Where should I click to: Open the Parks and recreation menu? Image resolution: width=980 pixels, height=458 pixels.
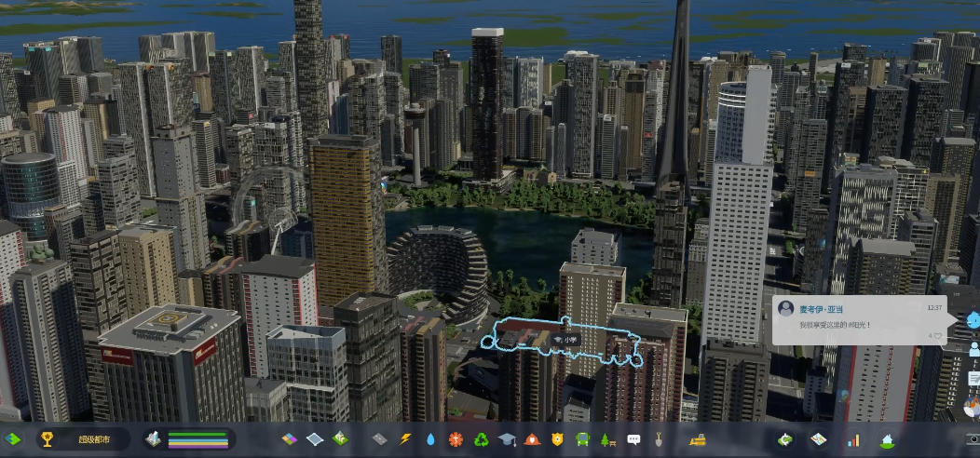pyautogui.click(x=608, y=439)
